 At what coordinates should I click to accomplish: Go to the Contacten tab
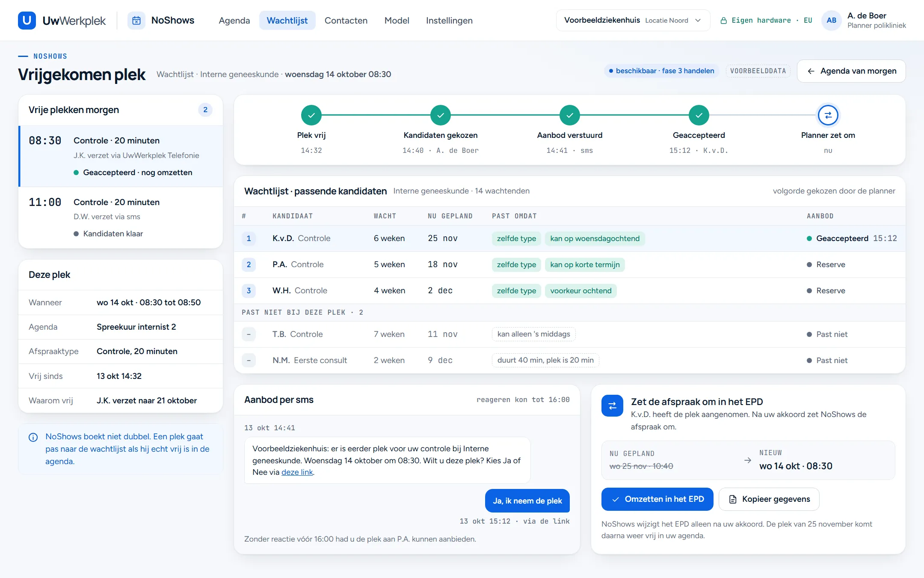click(x=346, y=20)
